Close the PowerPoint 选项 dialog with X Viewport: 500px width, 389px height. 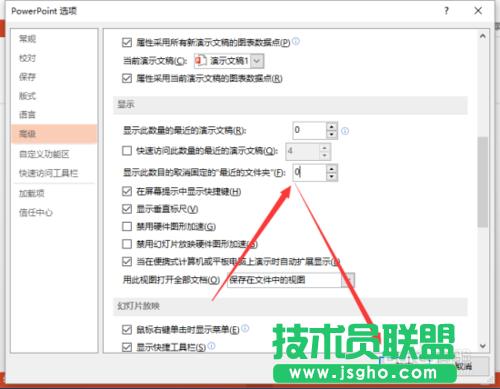click(x=478, y=11)
